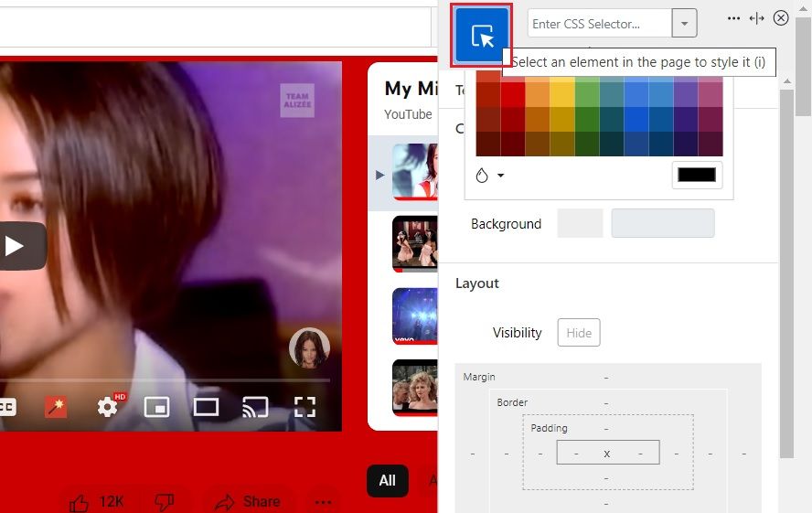Toggle the Stylebot panel position arrows icon
812x513 pixels.
(x=756, y=18)
